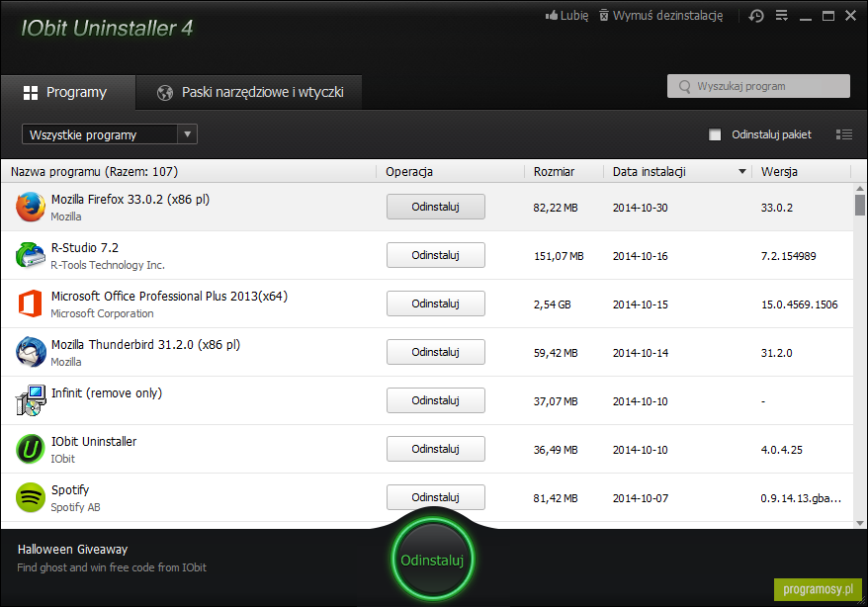
Task: Click Odinstaluj for Microsoft Office Professional Plus
Action: pos(436,303)
